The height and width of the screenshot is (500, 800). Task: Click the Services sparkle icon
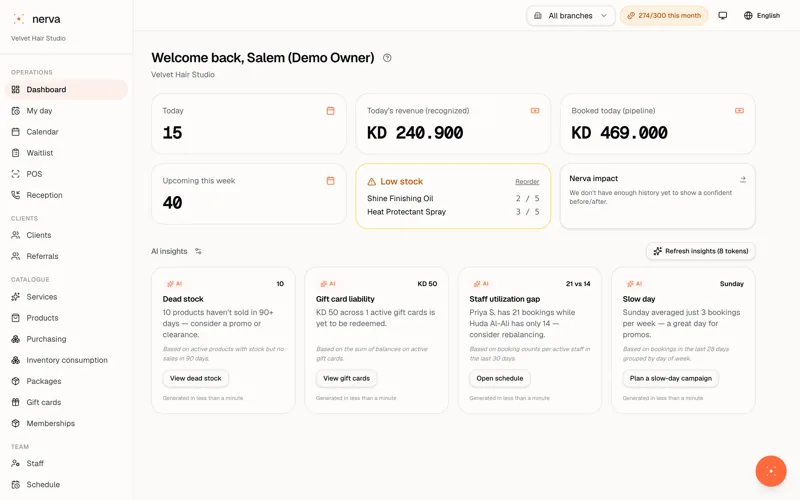[16, 296]
